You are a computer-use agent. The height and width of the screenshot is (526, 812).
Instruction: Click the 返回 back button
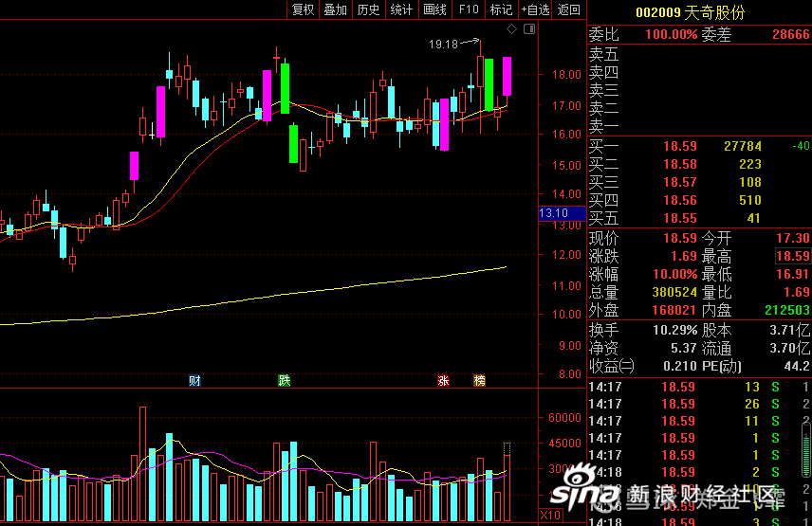coord(568,9)
